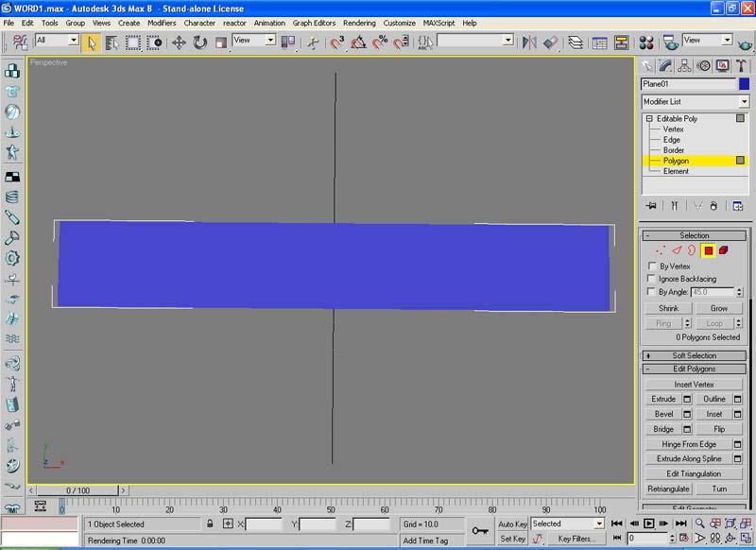Open Select by Name list

click(112, 43)
